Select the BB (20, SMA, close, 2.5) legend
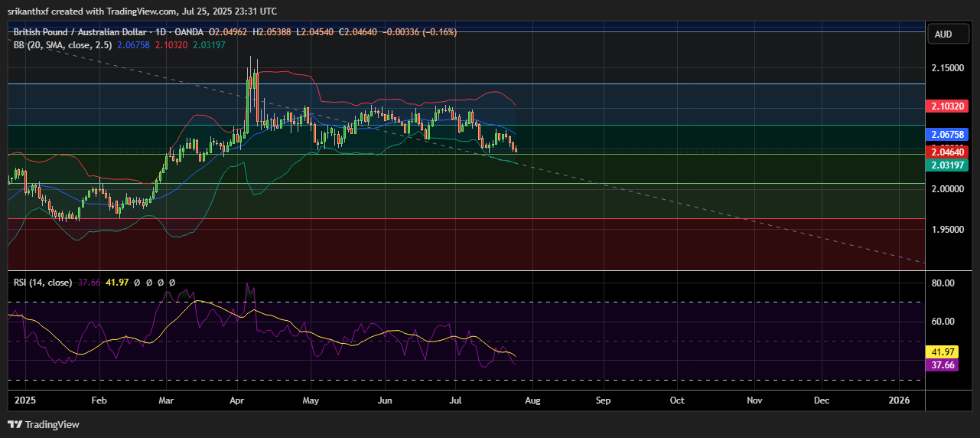The image size is (980, 438). [x=63, y=45]
